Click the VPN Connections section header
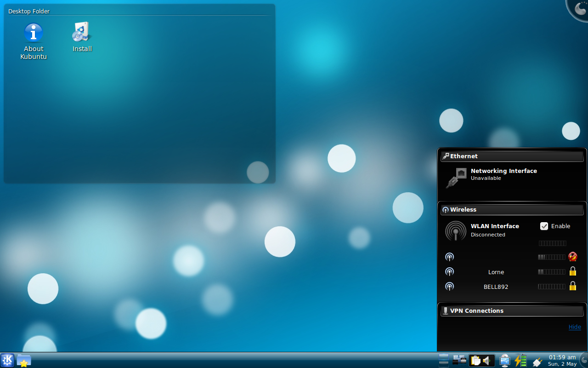This screenshot has width=588, height=368. (x=512, y=311)
